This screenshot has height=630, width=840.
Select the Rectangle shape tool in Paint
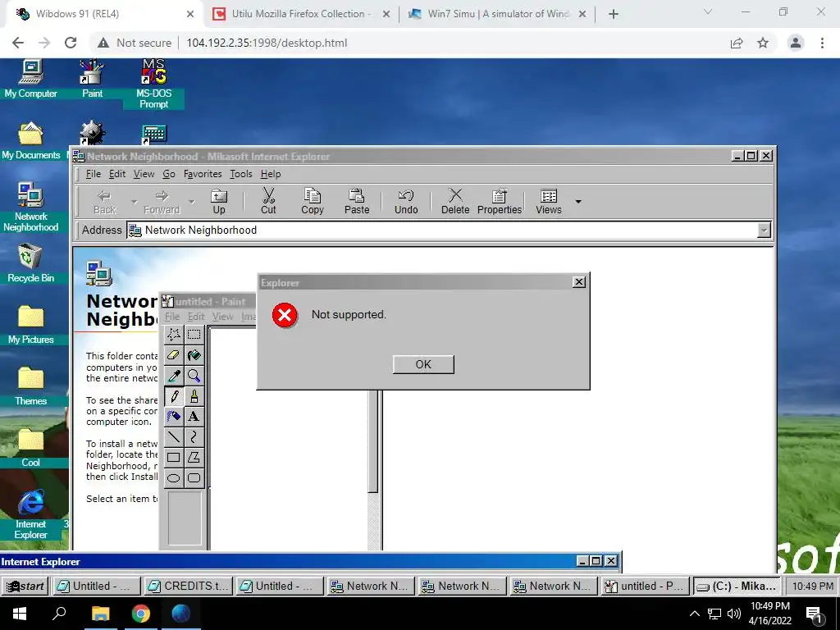click(x=174, y=458)
